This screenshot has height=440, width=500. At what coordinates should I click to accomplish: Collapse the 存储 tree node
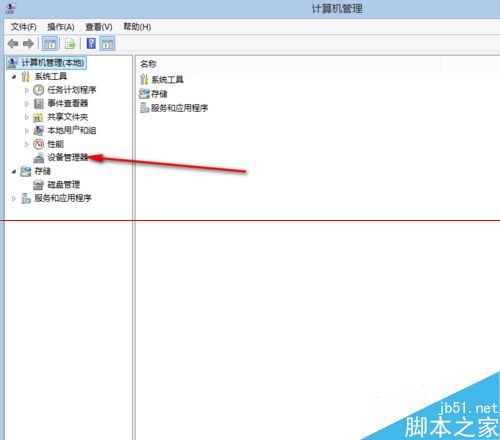14,171
